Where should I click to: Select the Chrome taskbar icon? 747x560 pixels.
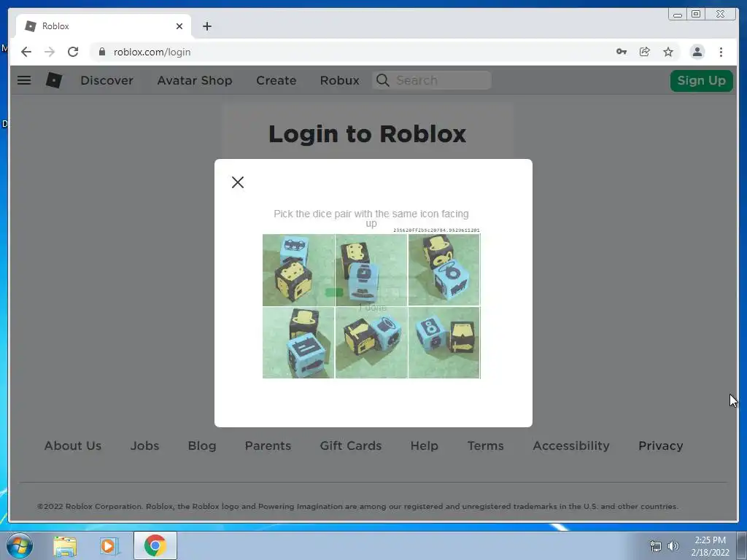click(155, 545)
